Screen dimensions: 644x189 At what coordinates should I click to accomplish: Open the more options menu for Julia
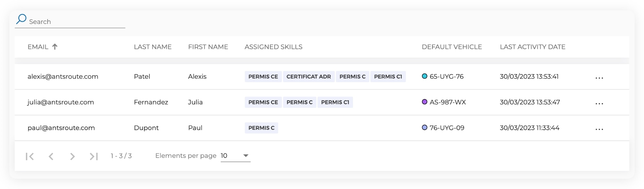(599, 103)
